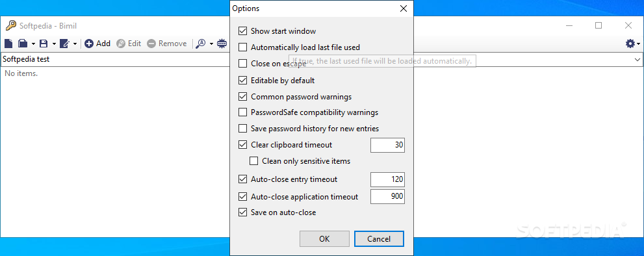Toggle Auto-close entry timeout checkbox
This screenshot has width=644, height=256.
(243, 179)
